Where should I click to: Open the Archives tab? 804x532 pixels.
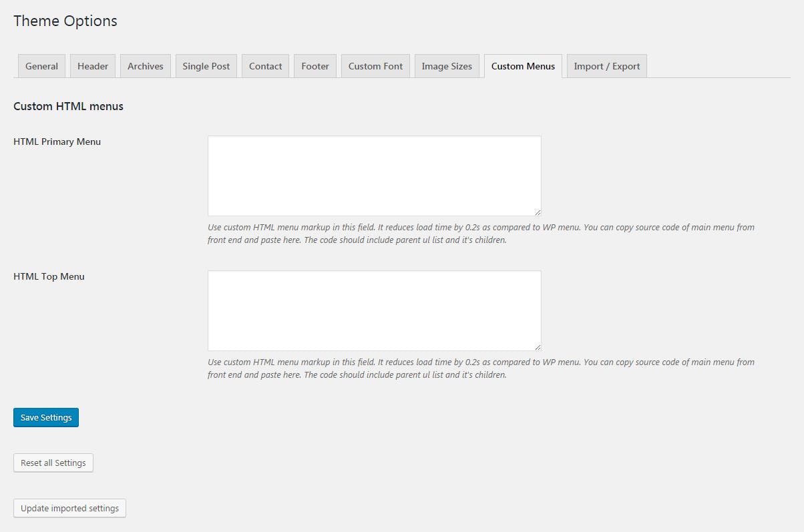coord(146,66)
